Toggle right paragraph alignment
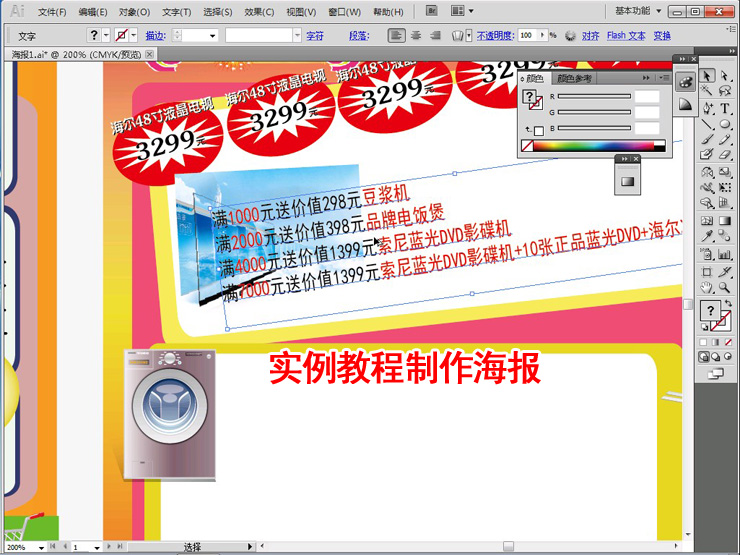 click(435, 35)
